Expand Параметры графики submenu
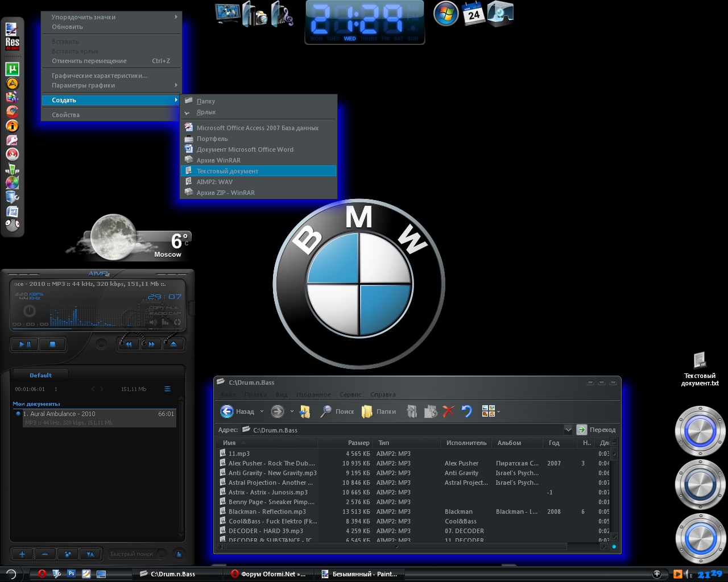728x582 pixels. coord(111,85)
